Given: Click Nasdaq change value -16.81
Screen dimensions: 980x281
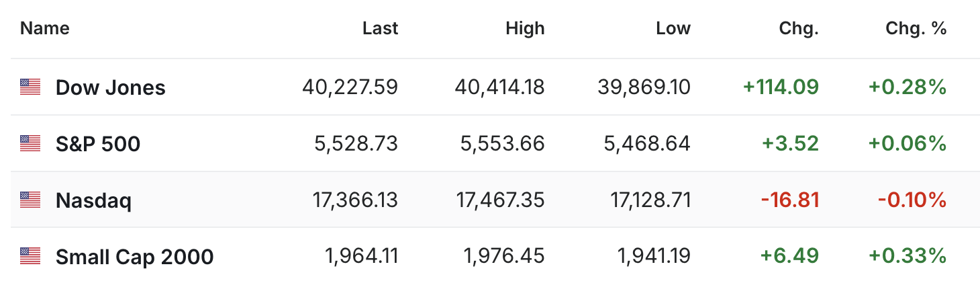Looking at the screenshot, I should [790, 200].
